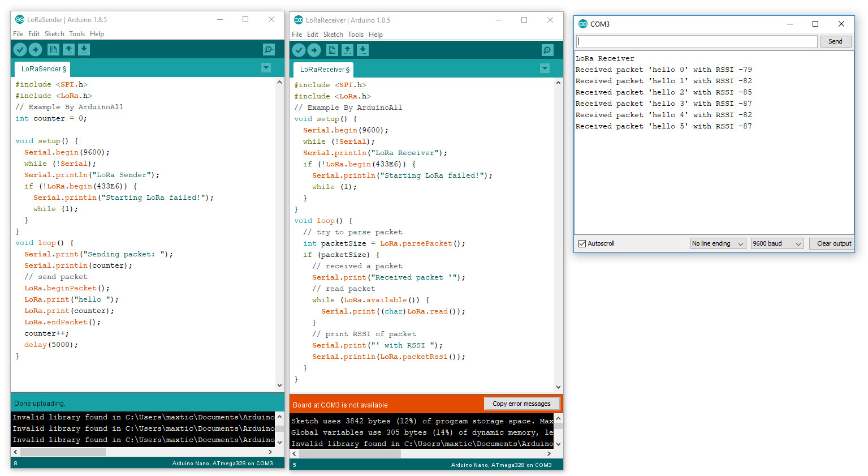Click 'LoRa.beginPacket();' line in LoRaSender
Image resolution: width=868 pixels, height=476 pixels.
[x=67, y=288]
